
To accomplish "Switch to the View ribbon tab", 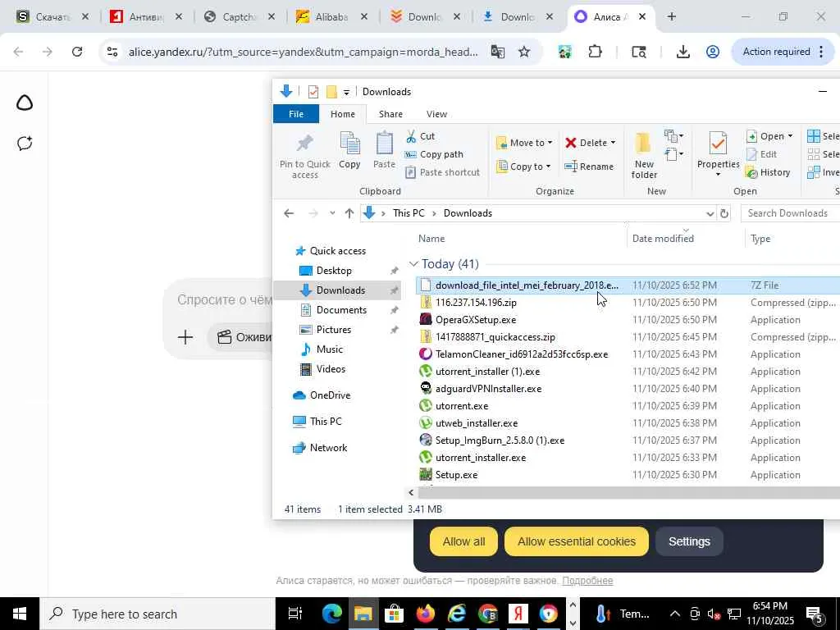I will click(436, 114).
